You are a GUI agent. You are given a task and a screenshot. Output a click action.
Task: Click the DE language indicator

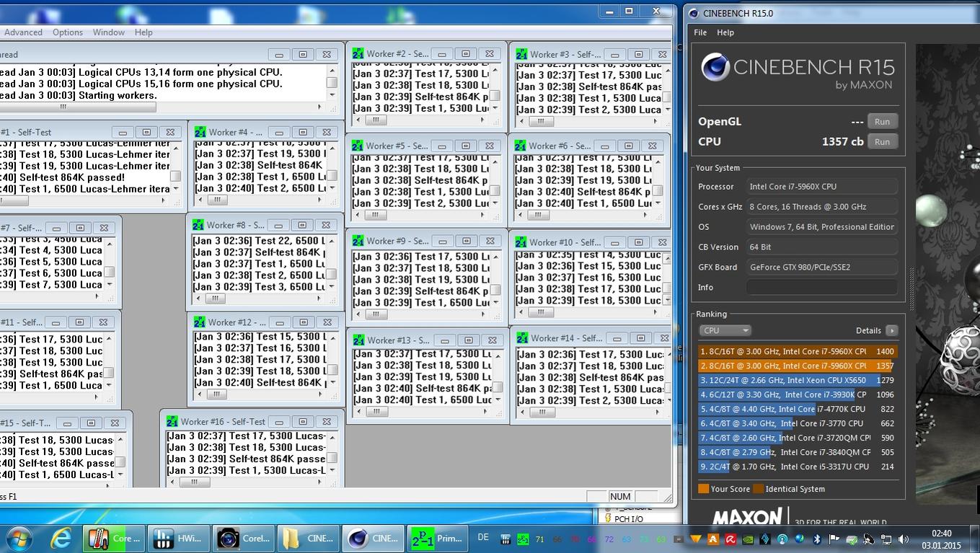[x=483, y=538]
